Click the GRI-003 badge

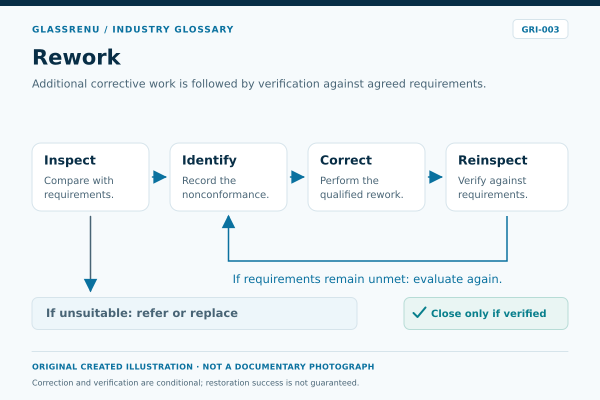pyautogui.click(x=540, y=29)
